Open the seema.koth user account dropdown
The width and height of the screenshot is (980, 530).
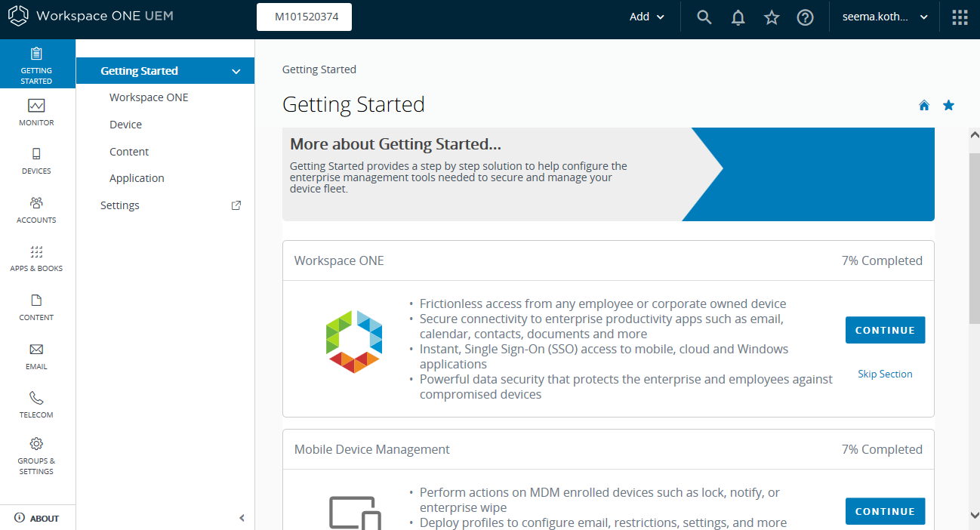click(x=884, y=17)
